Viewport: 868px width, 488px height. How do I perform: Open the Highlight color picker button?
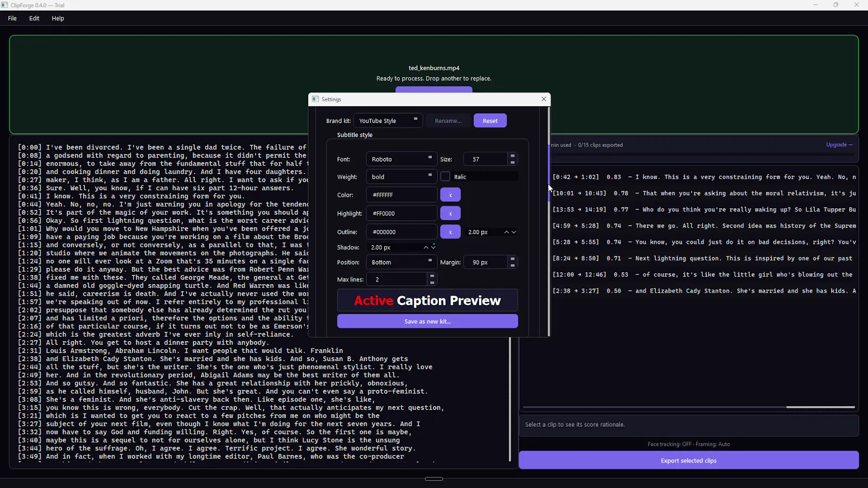450,213
